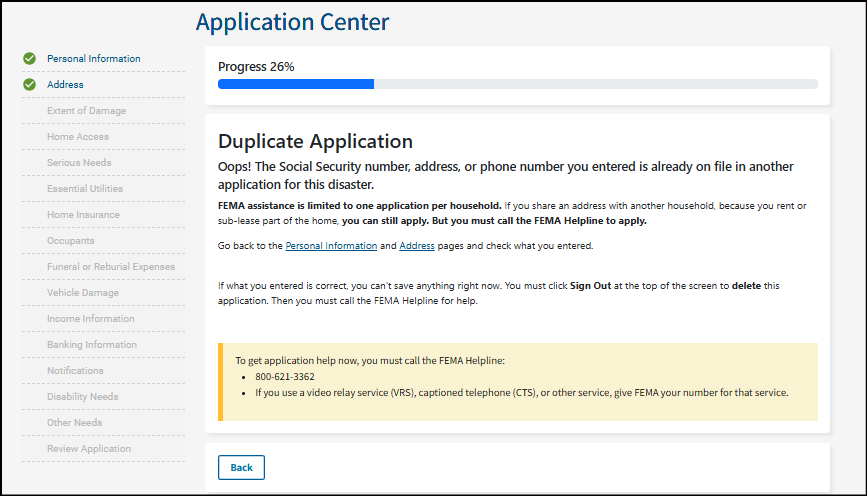Open Address step in sidebar
The height and width of the screenshot is (496, 867).
(65, 85)
